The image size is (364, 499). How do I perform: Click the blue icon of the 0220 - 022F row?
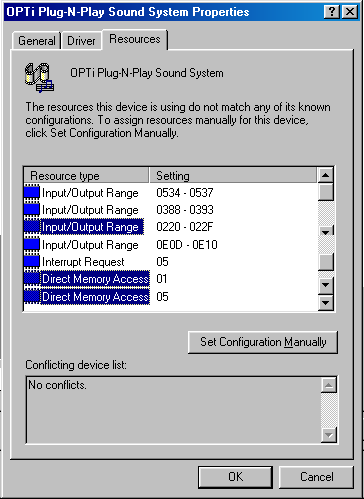(32, 227)
